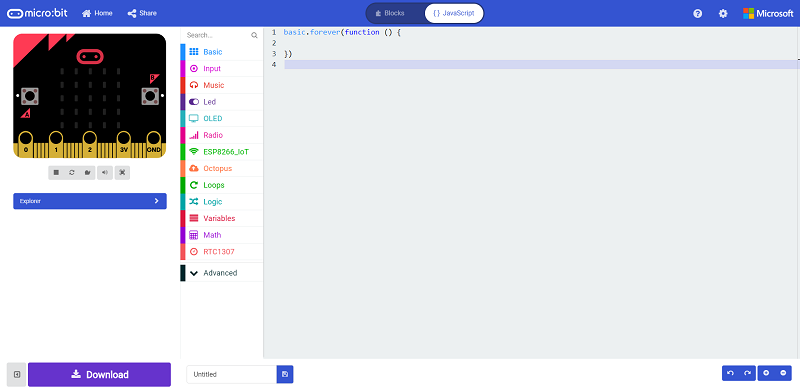Launch simulator in full screen
The height and width of the screenshot is (390, 800).
point(122,173)
